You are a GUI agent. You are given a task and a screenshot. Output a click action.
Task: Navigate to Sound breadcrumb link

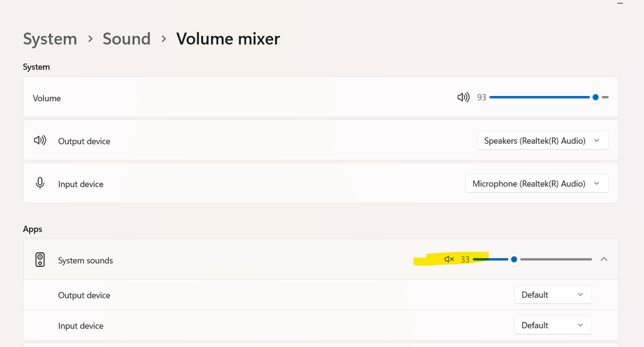[x=126, y=39]
